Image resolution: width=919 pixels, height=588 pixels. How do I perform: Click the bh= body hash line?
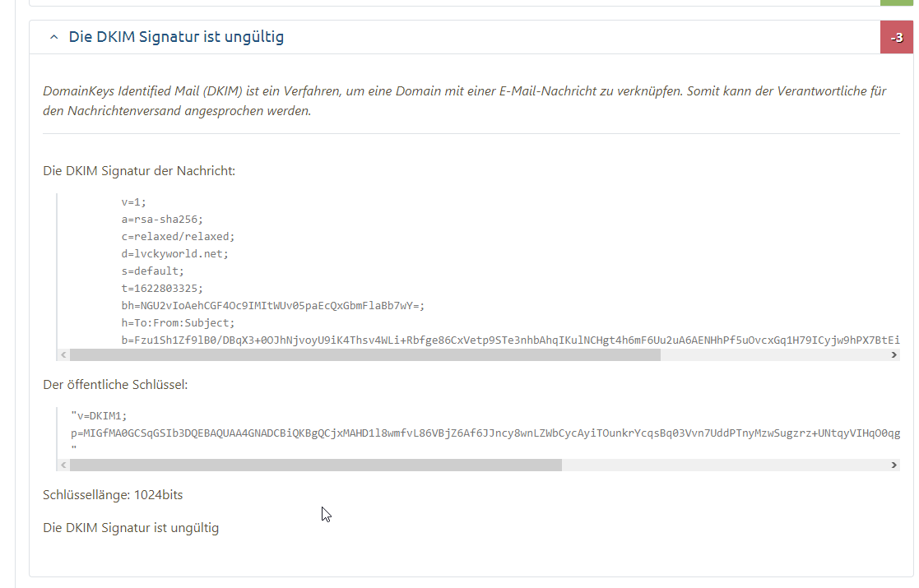272,305
